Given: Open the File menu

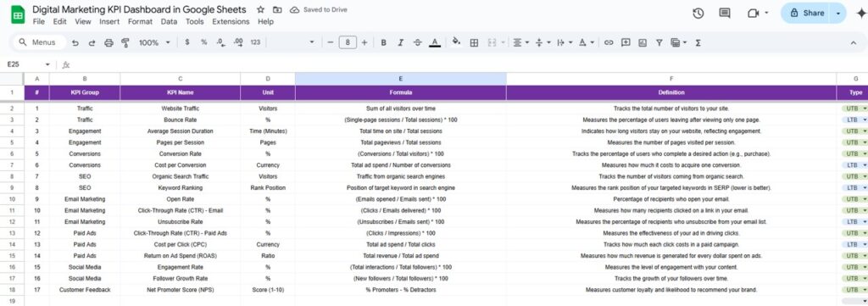Looking at the screenshot, I should [39, 21].
